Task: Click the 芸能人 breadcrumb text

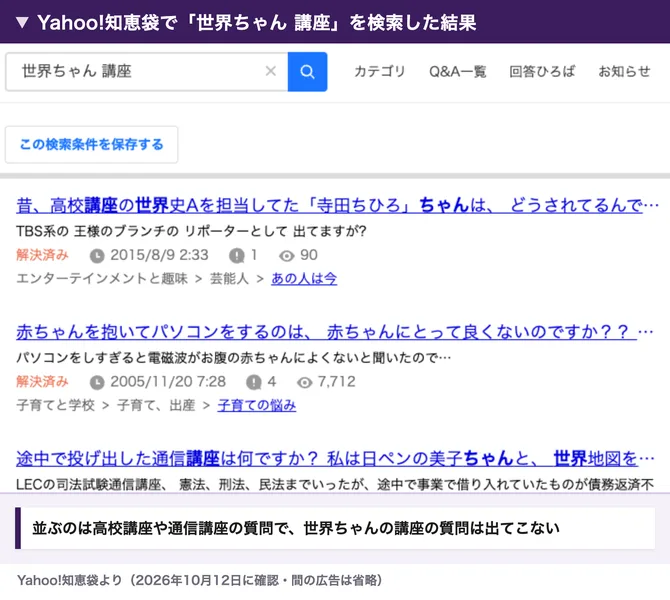Action: point(229,279)
